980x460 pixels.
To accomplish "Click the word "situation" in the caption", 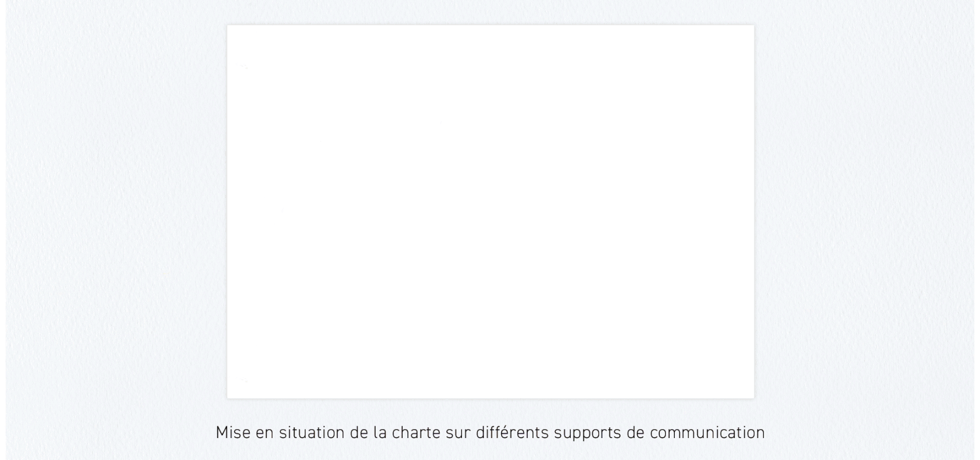I will [x=311, y=433].
